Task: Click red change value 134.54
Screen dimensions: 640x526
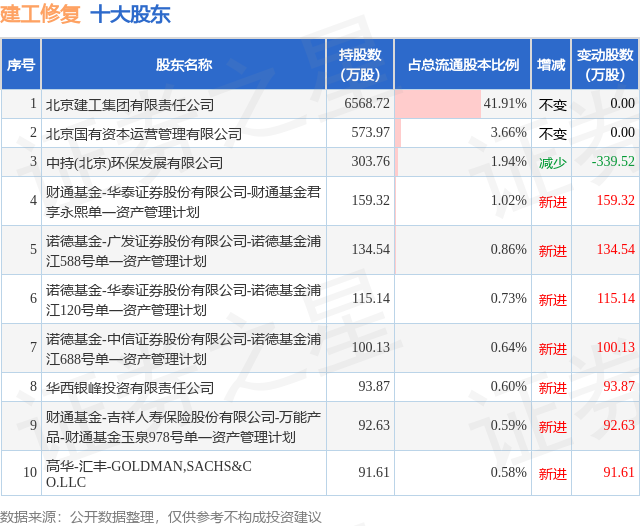Action: (x=616, y=249)
